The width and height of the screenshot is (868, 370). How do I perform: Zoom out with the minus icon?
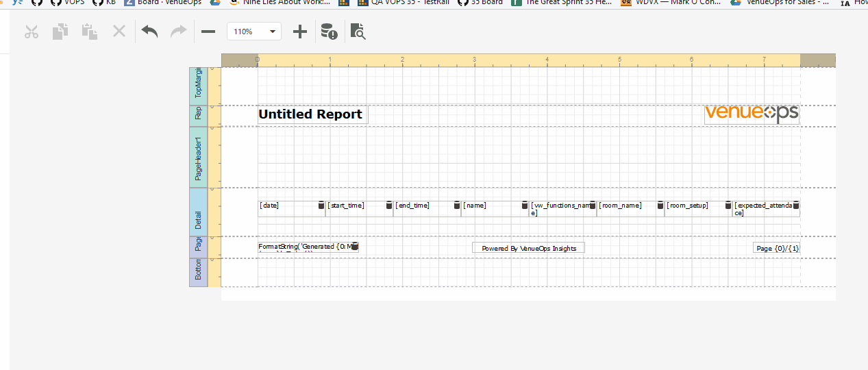tap(208, 32)
